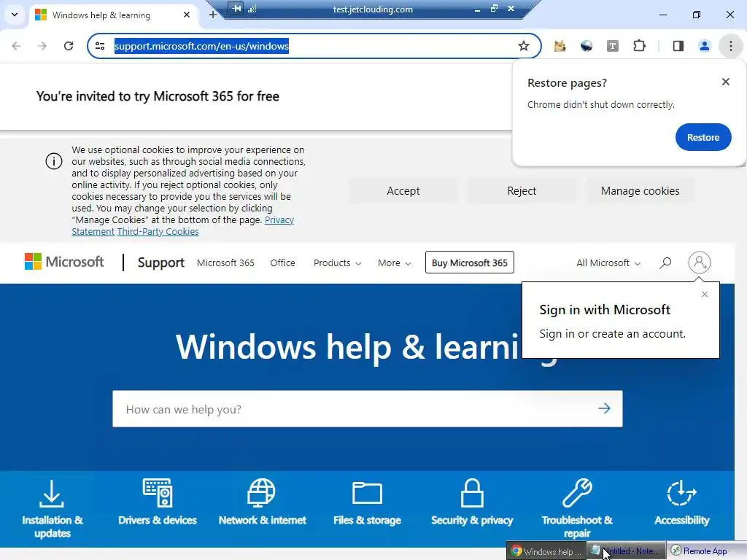Go forward to next page
747x560 pixels.
(x=42, y=46)
